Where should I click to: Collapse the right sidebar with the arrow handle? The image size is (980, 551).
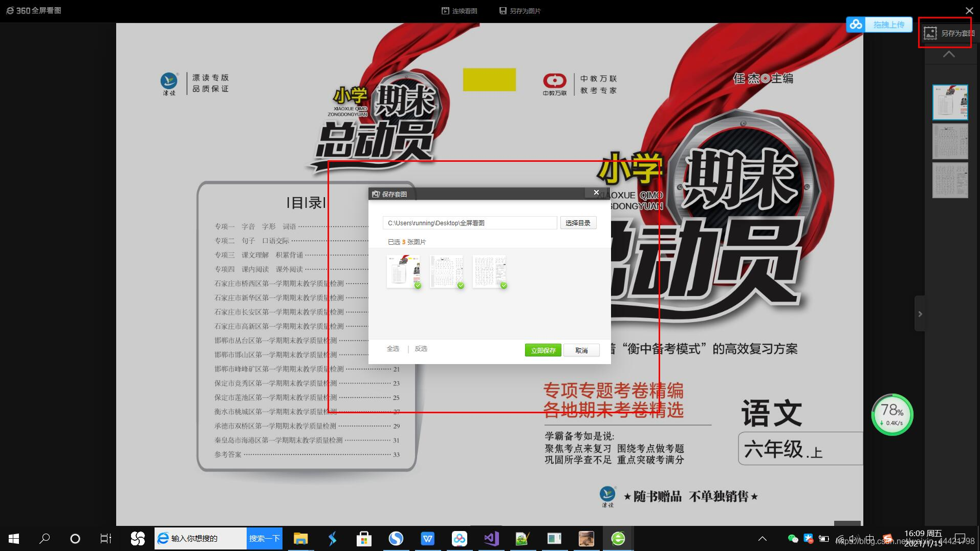920,313
